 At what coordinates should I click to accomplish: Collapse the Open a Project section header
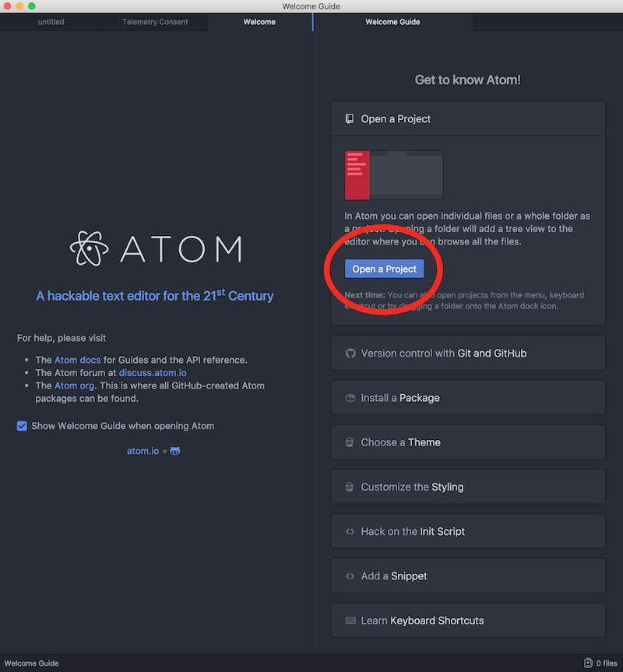pyautogui.click(x=468, y=118)
